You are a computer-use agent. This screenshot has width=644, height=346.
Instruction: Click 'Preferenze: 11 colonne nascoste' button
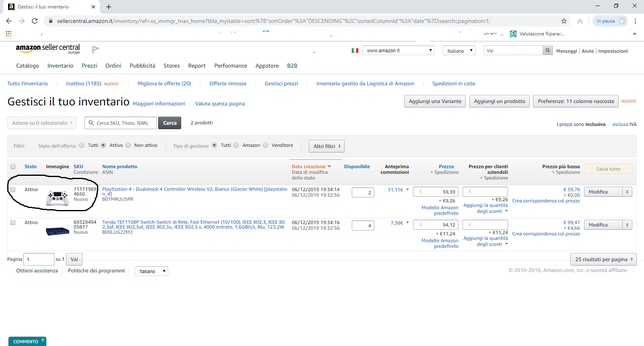(576, 101)
